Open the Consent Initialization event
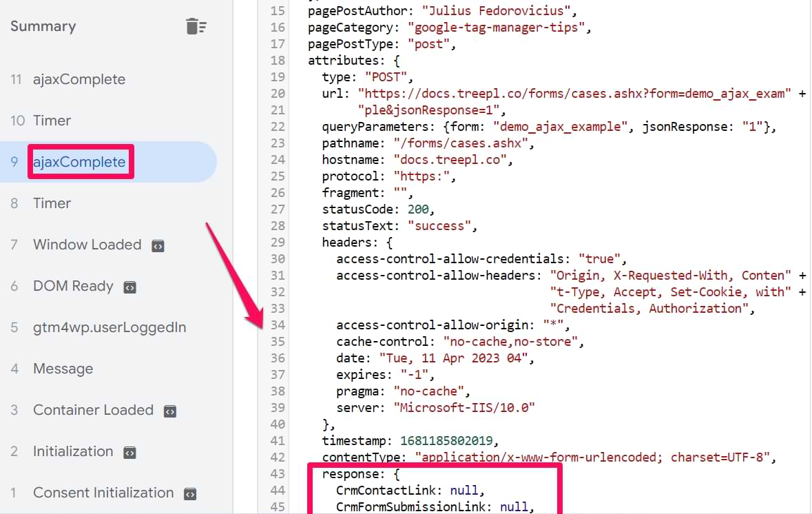The height and width of the screenshot is (514, 812). coord(103,493)
